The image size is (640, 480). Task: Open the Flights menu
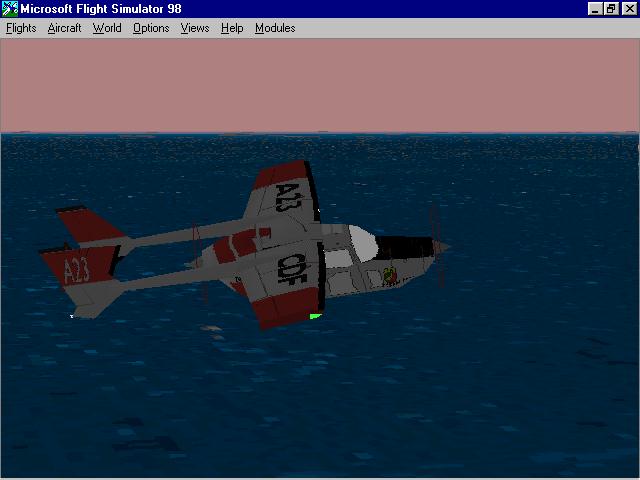tap(21, 28)
